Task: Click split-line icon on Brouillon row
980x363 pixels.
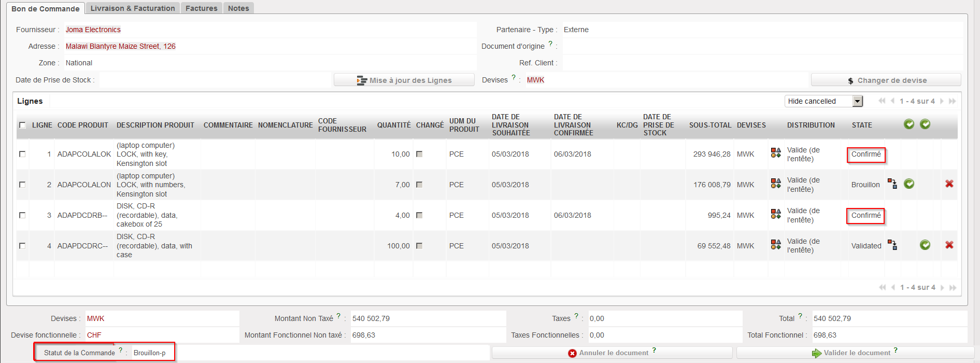Action: coord(892,184)
